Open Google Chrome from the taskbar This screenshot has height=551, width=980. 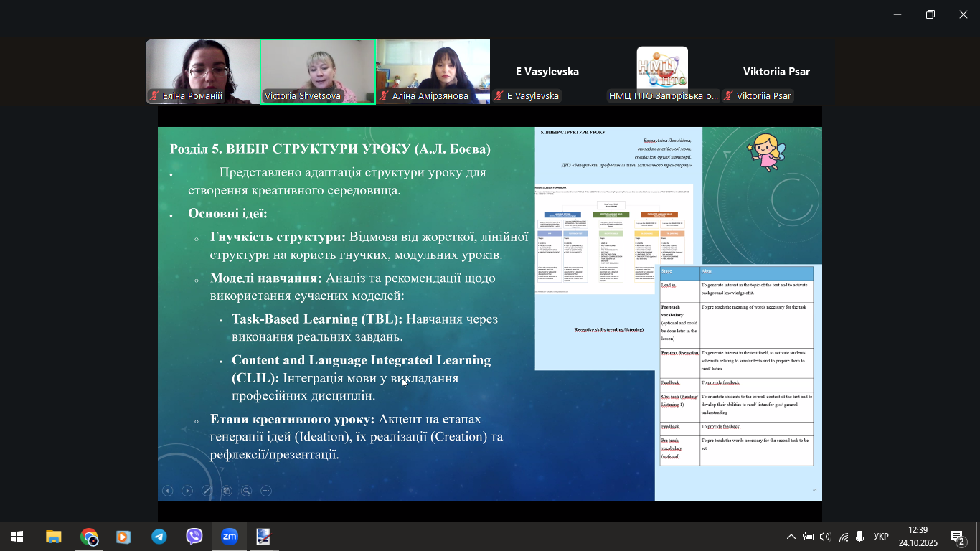pyautogui.click(x=89, y=537)
